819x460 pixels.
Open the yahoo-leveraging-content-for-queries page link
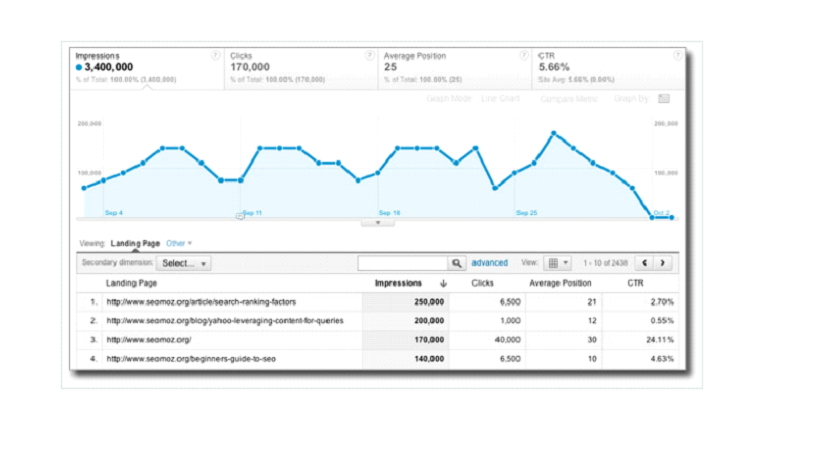(225, 321)
